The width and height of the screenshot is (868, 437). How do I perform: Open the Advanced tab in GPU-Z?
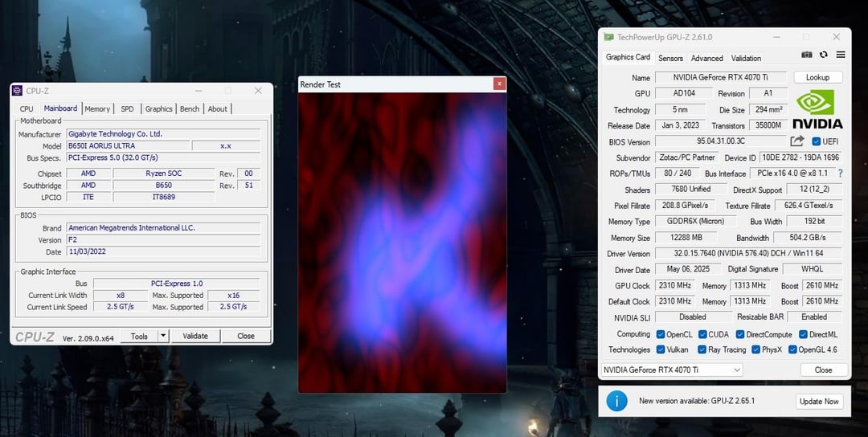[707, 58]
